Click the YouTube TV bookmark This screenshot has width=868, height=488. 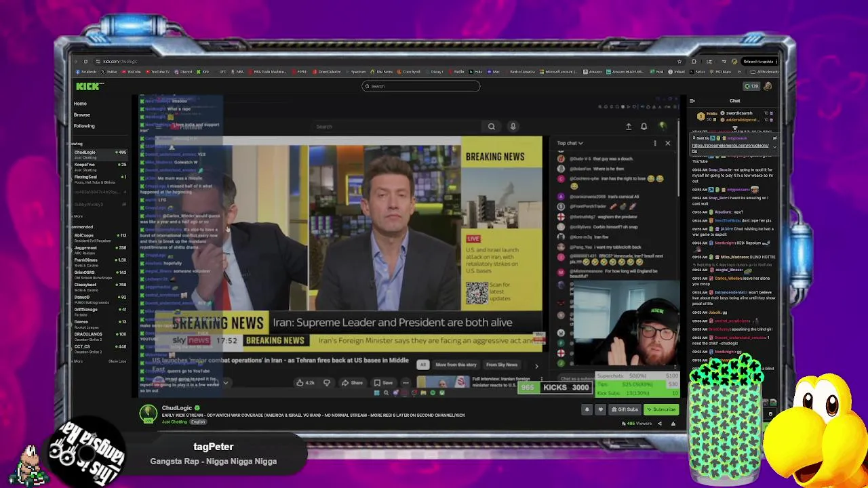[157, 71]
